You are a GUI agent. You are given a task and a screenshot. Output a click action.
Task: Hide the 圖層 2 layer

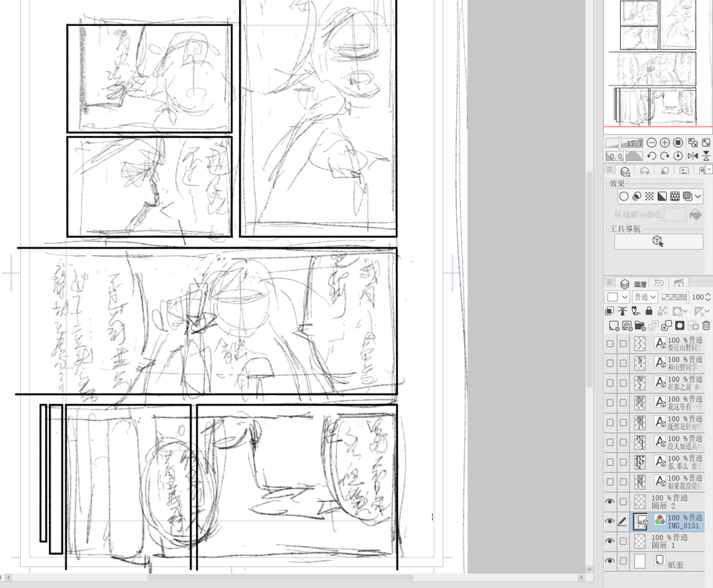point(610,503)
